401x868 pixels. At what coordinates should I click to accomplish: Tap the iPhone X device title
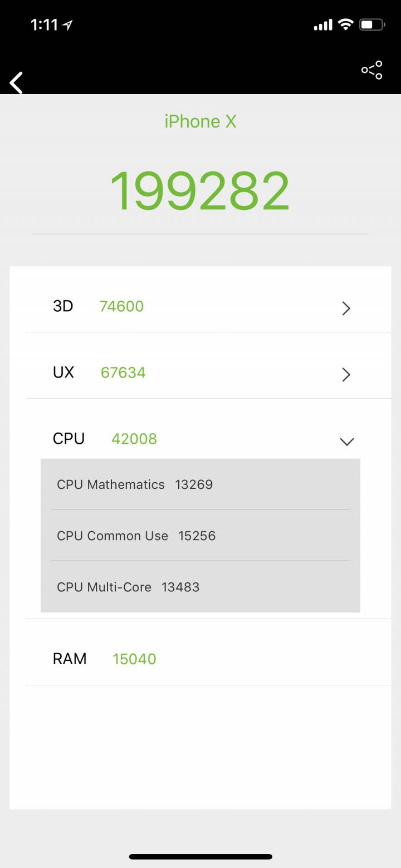pyautogui.click(x=200, y=121)
